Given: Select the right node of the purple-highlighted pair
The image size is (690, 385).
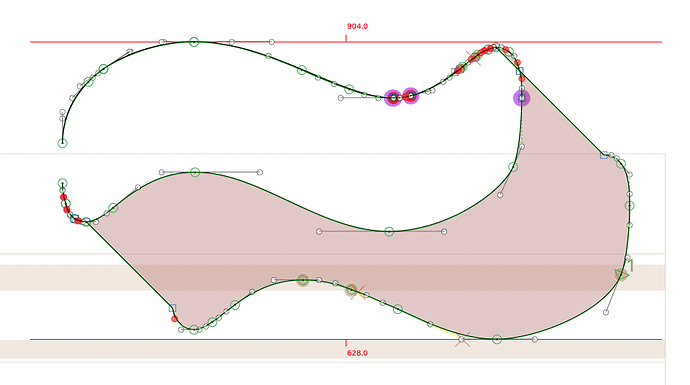Looking at the screenshot, I should click(410, 95).
